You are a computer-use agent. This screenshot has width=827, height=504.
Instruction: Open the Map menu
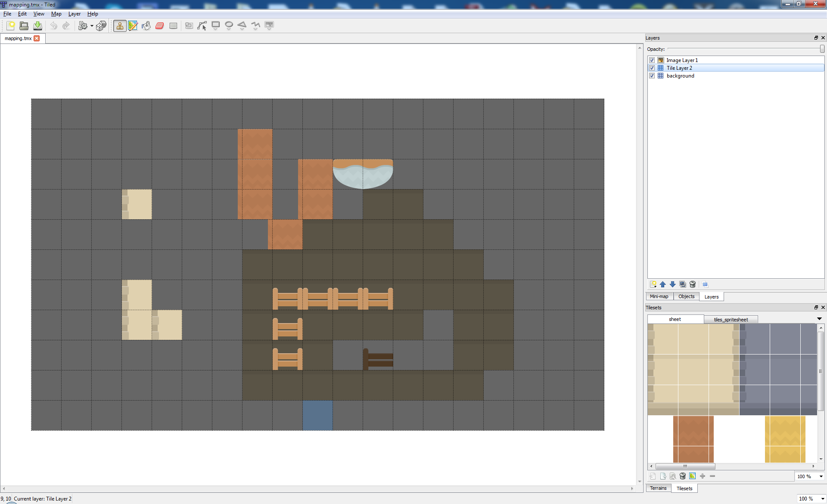(56, 14)
